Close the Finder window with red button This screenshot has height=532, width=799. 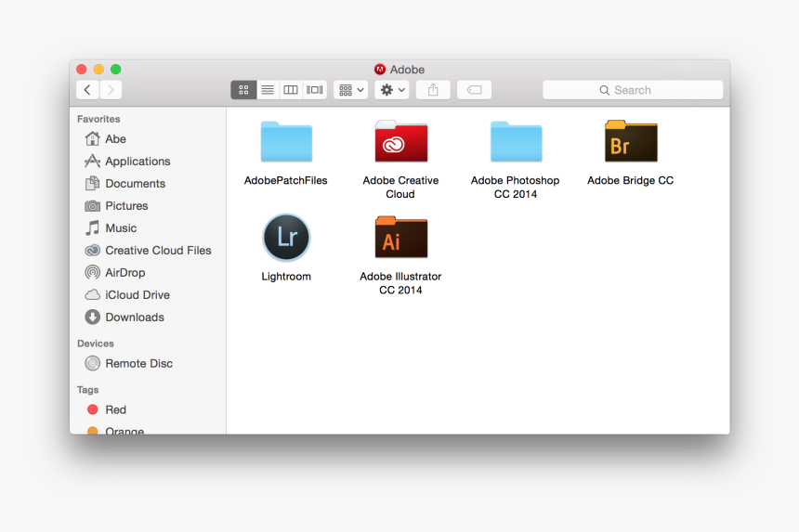coord(82,70)
